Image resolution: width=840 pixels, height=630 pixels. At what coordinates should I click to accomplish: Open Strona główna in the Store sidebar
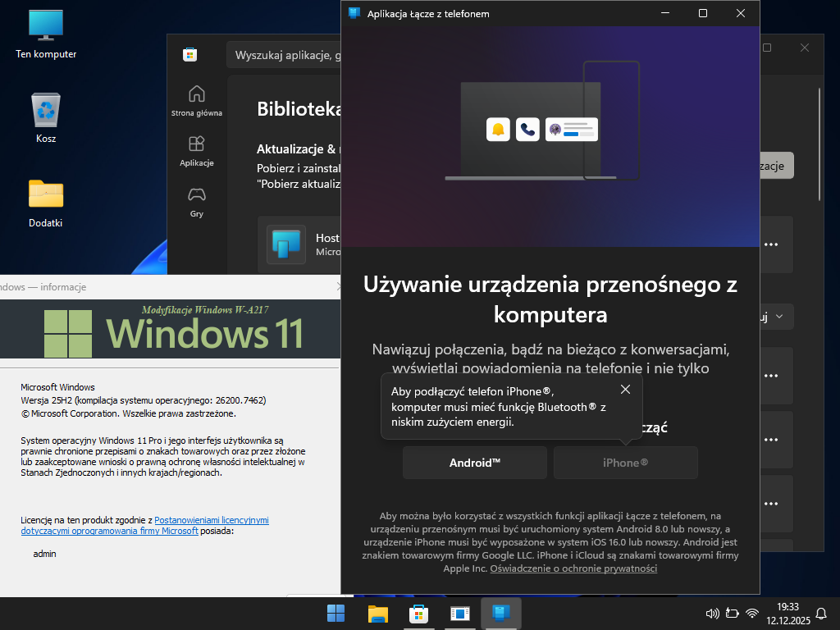tap(197, 100)
